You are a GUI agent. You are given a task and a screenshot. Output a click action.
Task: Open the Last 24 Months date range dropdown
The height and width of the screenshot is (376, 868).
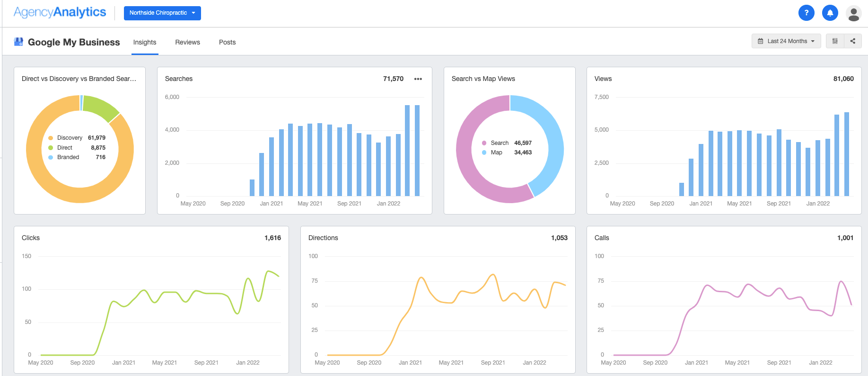(x=786, y=41)
